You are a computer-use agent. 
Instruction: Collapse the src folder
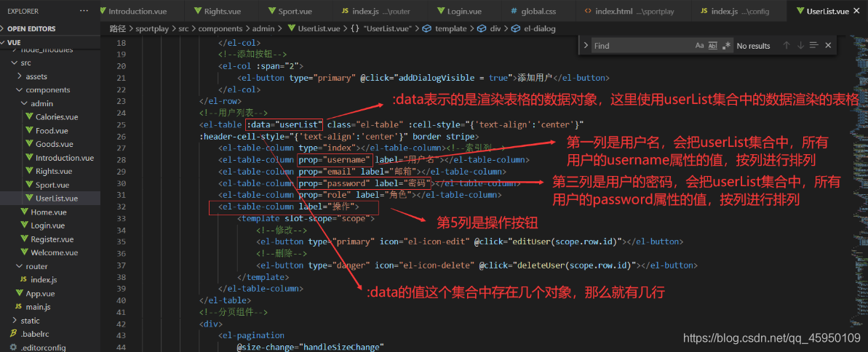tap(49, 63)
